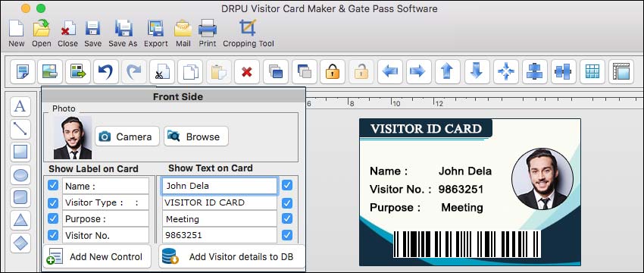Image resolution: width=644 pixels, height=273 pixels.
Task: Click the ruler display icon in toolbar
Action: 621,72
